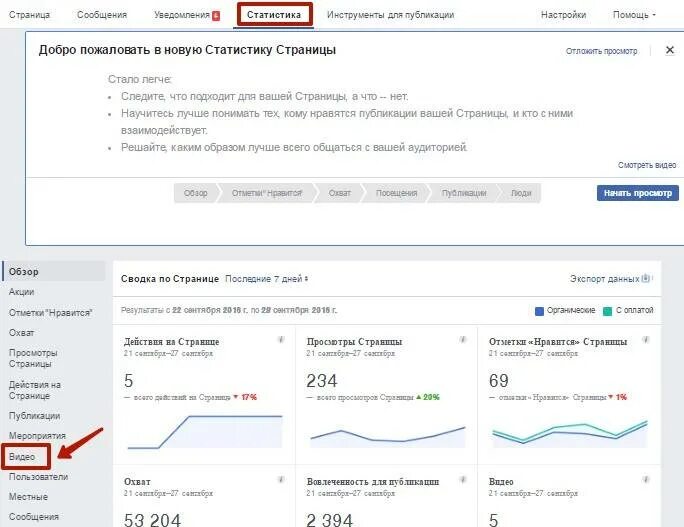Image resolution: width=684 pixels, height=527 pixels.
Task: Open the Видео card title
Action: pyautogui.click(x=501, y=482)
